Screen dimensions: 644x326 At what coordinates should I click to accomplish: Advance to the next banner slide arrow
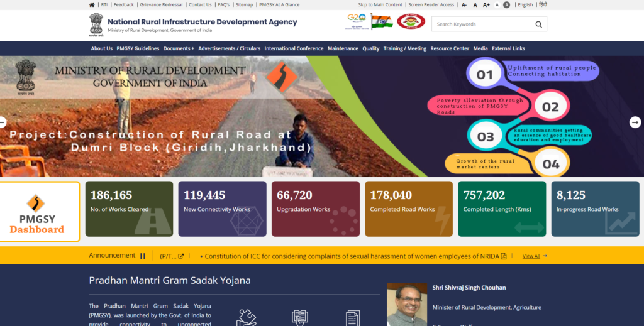(x=635, y=122)
